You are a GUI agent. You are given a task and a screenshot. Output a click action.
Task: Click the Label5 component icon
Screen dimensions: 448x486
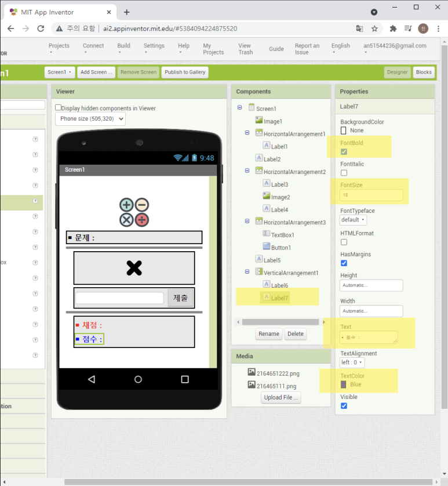[259, 259]
